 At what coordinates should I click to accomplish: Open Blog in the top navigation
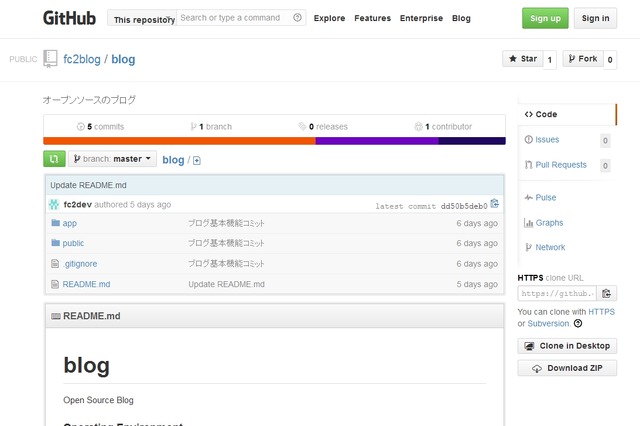pos(461,18)
